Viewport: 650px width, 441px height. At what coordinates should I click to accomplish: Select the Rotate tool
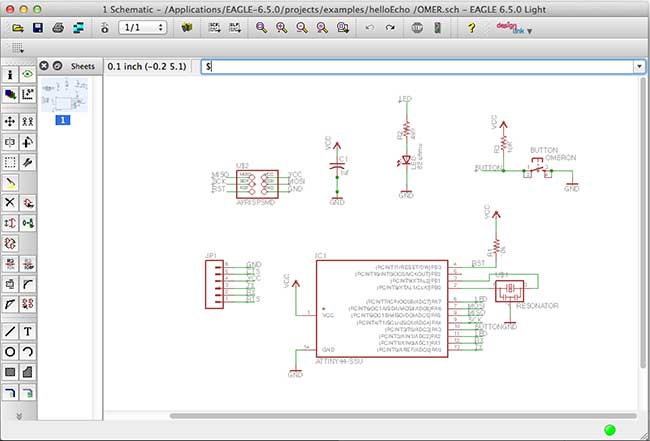28,142
